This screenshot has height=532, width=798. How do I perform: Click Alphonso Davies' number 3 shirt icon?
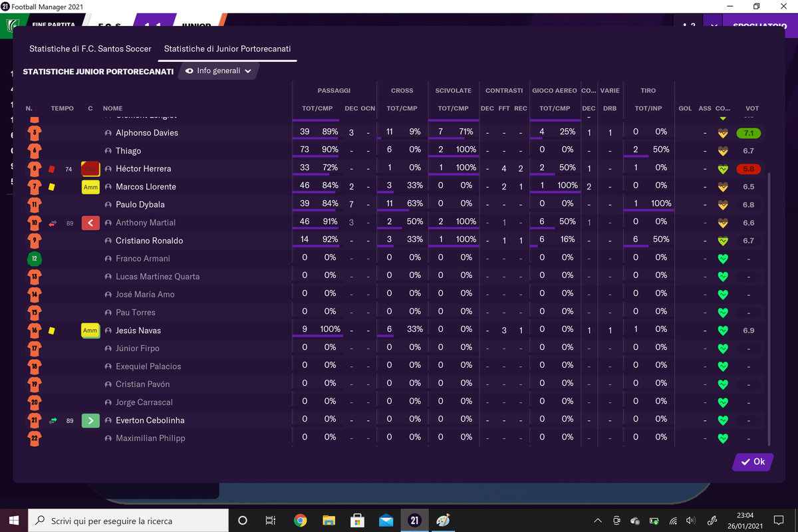coord(35,132)
